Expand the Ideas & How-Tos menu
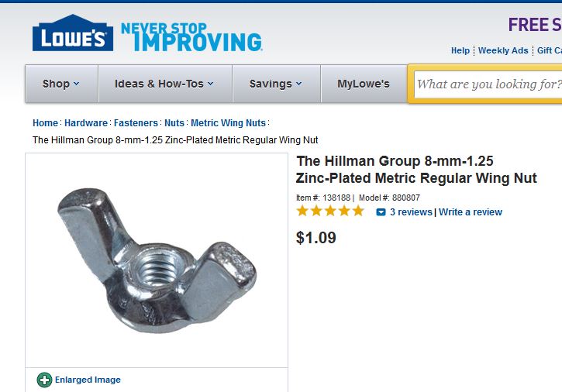Image resolution: width=562 pixels, height=392 pixels. pyautogui.click(x=164, y=84)
